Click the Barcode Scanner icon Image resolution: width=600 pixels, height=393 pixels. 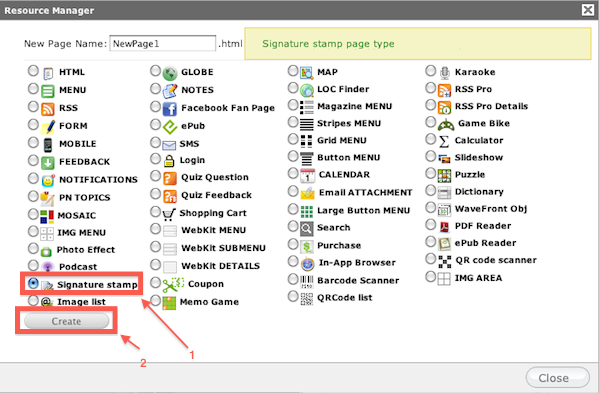[307, 281]
